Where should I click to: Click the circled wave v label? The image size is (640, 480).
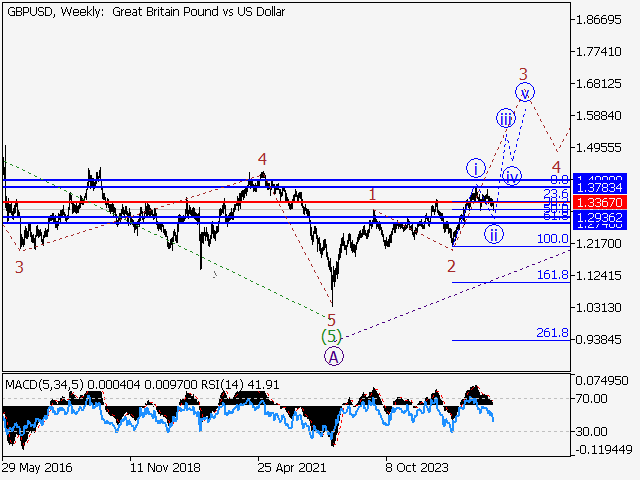click(x=525, y=93)
